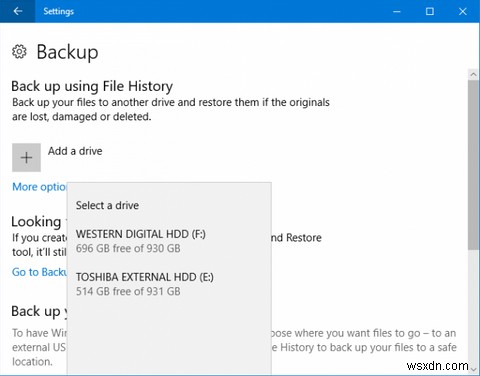This screenshot has width=480, height=376.
Task: Click the 'Back up using File History' heading
Action: (92, 86)
